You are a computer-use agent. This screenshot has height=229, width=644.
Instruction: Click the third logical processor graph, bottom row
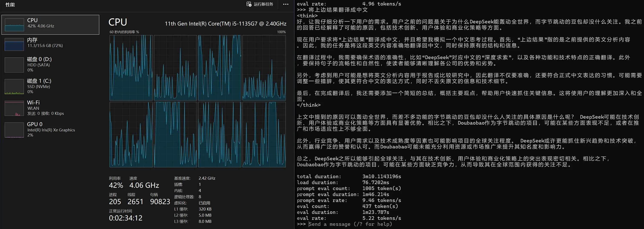[x=220, y=135]
